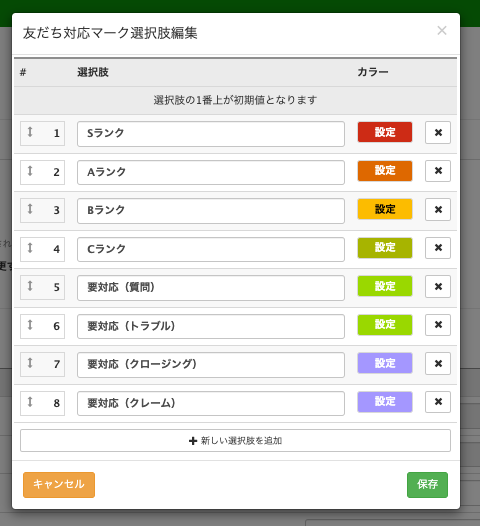This screenshot has width=480, height=526.
Task: Click the 選択肢 column header
Action: point(93,72)
